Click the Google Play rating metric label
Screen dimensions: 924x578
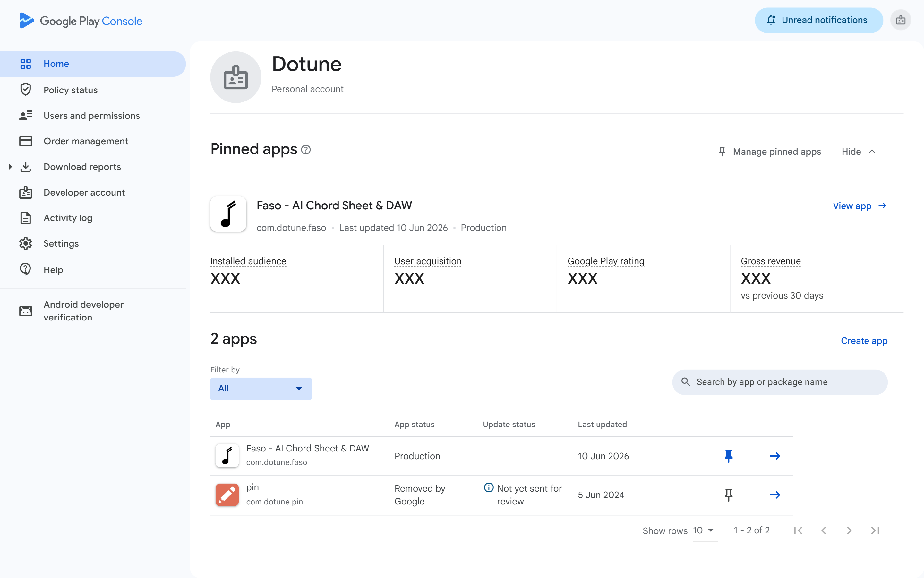click(x=605, y=261)
